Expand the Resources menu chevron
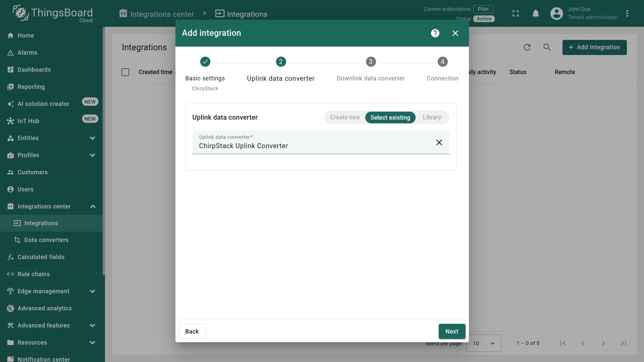Screen dimensions: 644x362 point(93,343)
